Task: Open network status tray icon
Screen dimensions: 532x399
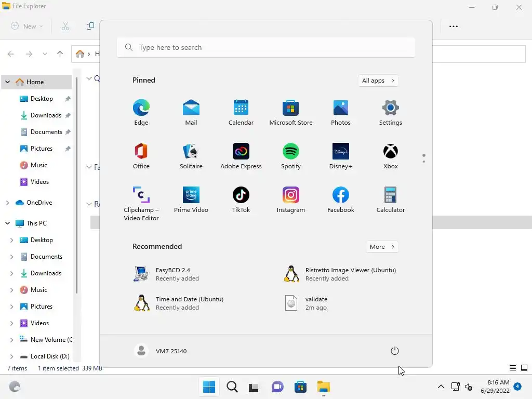Action: [x=455, y=387]
